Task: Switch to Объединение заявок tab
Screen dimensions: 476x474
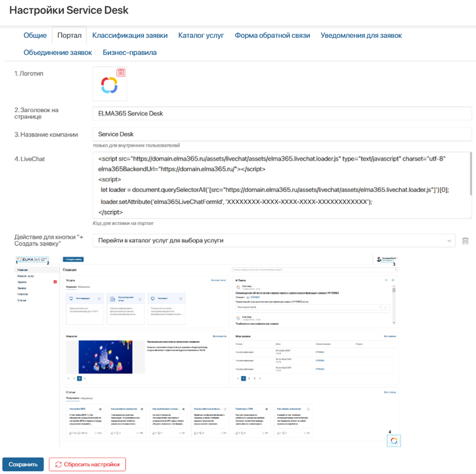Action: coord(58,52)
